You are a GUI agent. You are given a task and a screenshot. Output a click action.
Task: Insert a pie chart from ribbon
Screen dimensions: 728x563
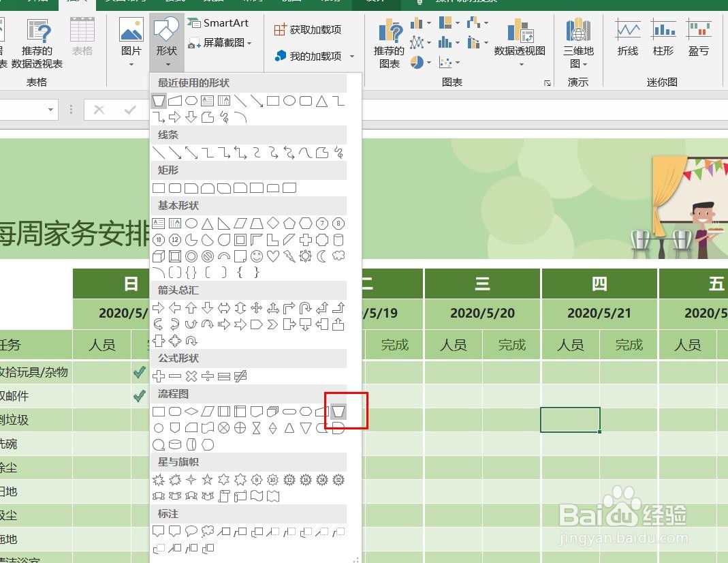(x=417, y=62)
